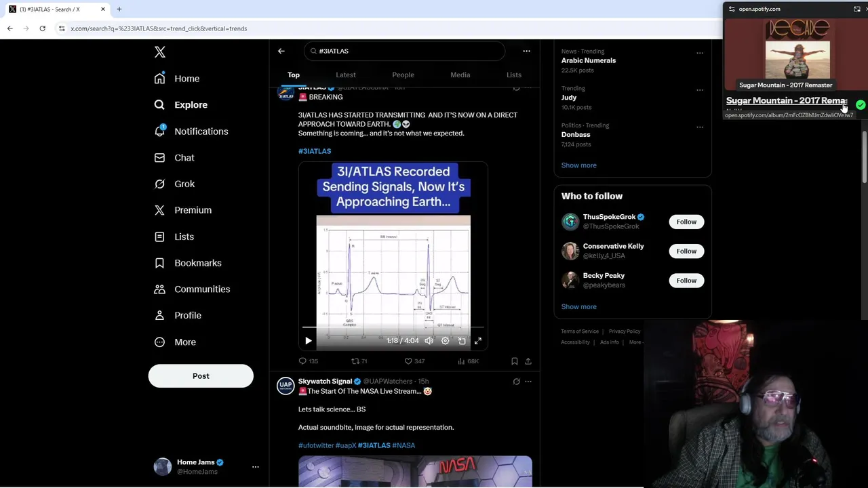The height and width of the screenshot is (488, 868).
Task: Like the post with 347 likes
Action: pyautogui.click(x=414, y=361)
